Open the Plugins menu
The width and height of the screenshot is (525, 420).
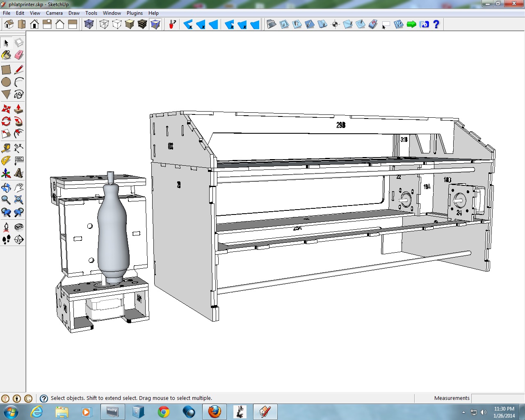[135, 13]
